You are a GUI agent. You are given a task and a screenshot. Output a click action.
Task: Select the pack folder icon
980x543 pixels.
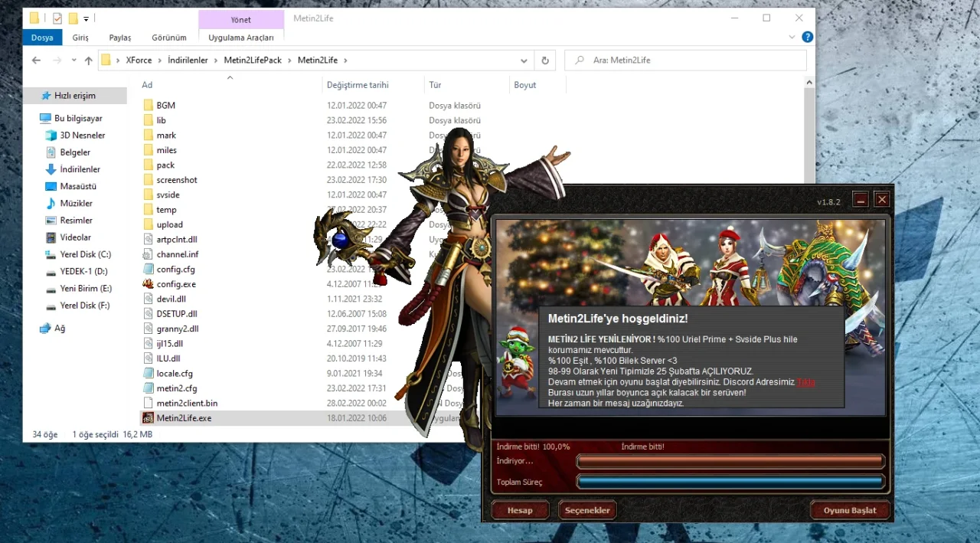149,165
